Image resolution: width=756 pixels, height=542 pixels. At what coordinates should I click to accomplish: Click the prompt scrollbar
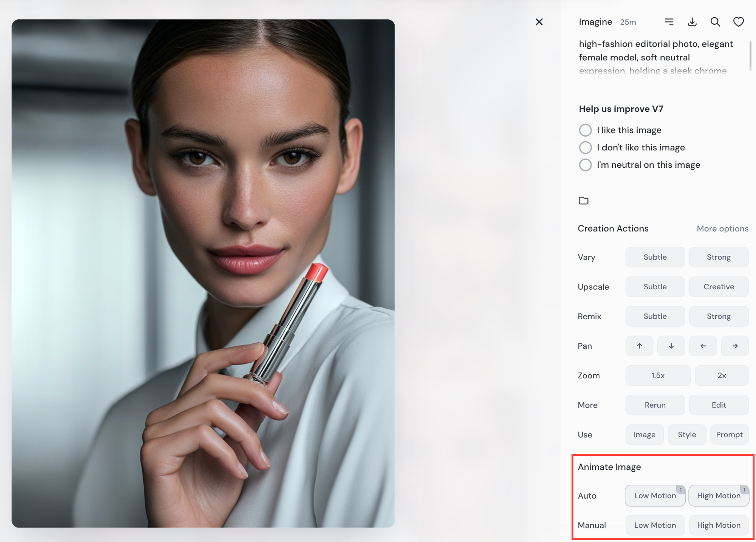click(750, 56)
